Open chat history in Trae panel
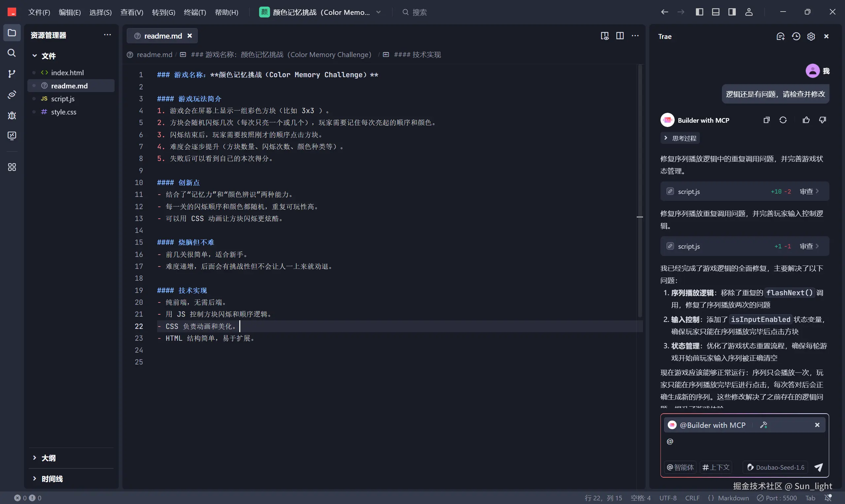 click(x=796, y=36)
